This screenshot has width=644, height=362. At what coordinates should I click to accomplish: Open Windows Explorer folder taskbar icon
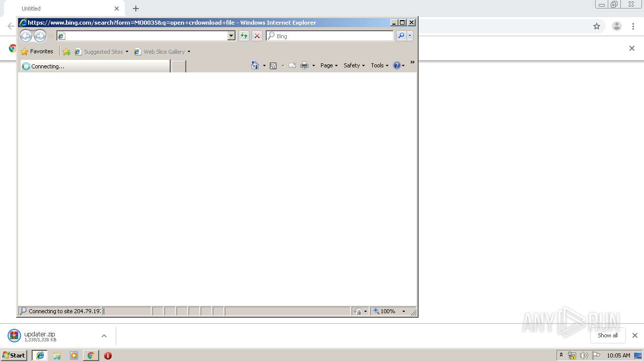pos(57,355)
